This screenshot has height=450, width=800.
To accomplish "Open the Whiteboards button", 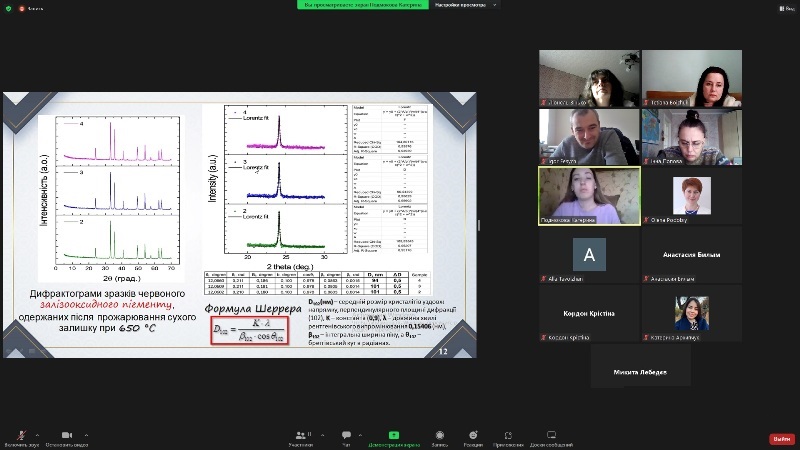I will point(552,437).
